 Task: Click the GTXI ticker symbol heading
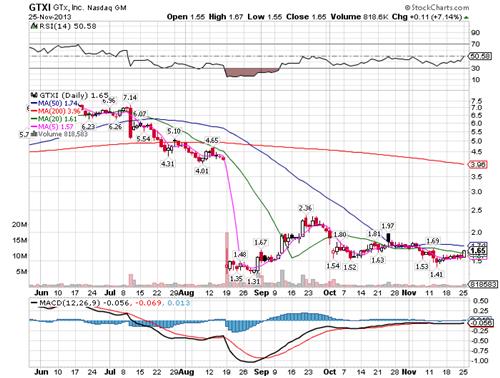tap(40, 7)
